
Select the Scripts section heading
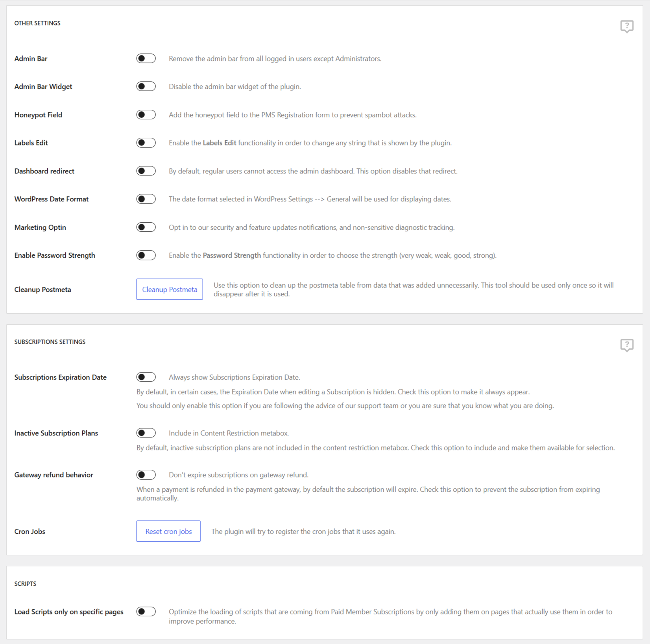25,584
